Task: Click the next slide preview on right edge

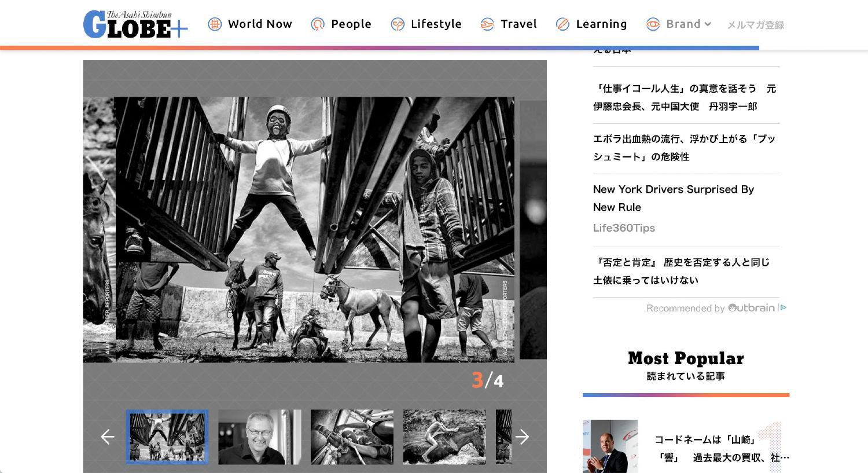Action: tap(533, 230)
